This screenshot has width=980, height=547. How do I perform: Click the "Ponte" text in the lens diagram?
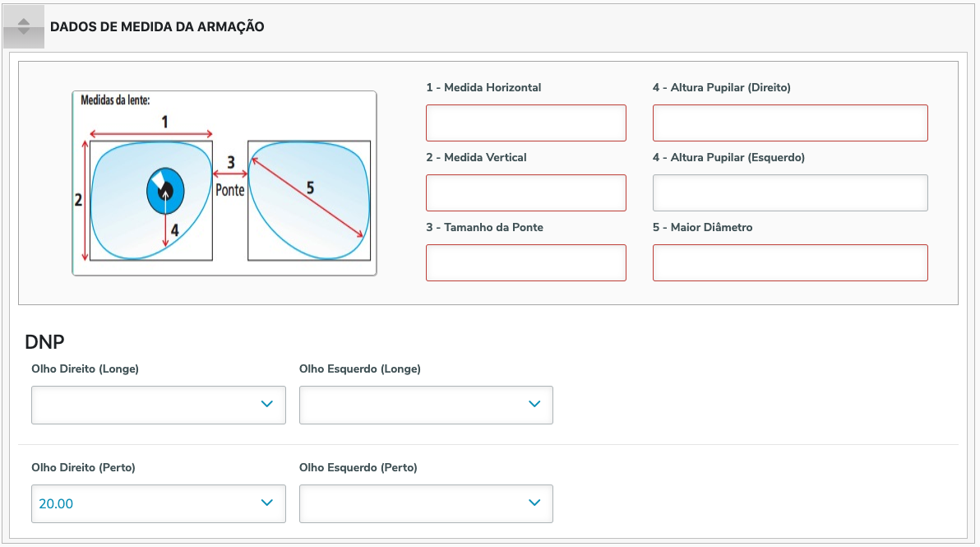[x=230, y=189]
